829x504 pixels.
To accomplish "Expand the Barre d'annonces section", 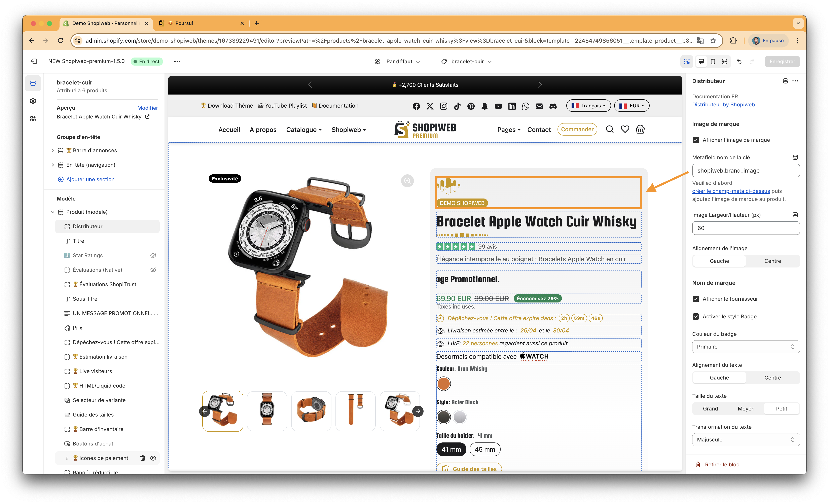I will (x=52, y=150).
